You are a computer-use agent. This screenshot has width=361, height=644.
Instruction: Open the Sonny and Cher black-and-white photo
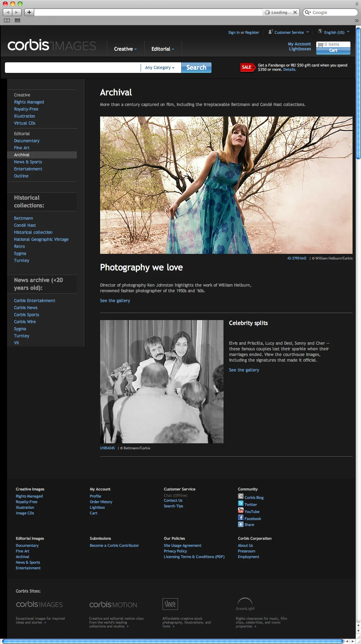coord(162,382)
